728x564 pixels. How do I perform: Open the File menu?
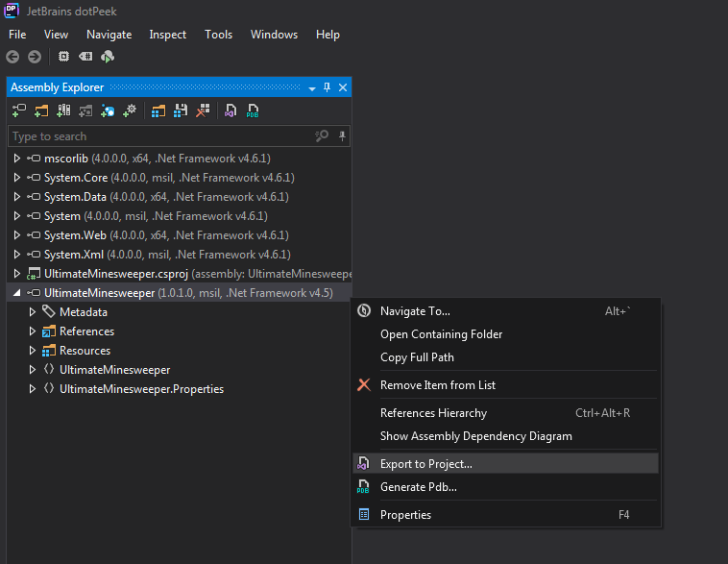(x=17, y=35)
